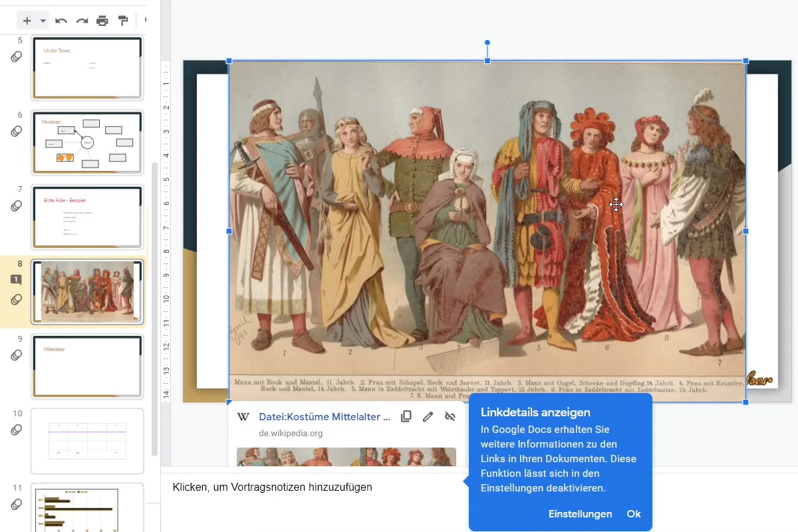Click the Wikipedia W icon in link card
Viewport: 798px width, 532px height.
point(243,417)
